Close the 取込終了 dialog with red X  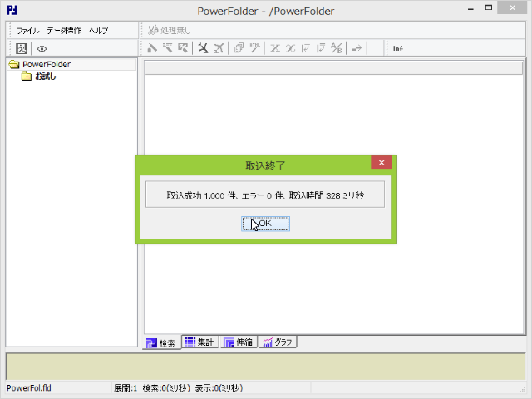(x=381, y=163)
